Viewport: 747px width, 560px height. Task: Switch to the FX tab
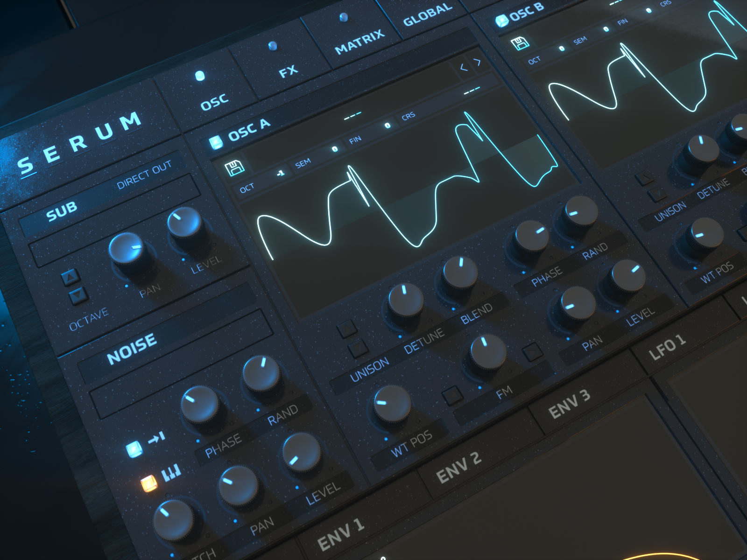pyautogui.click(x=288, y=71)
